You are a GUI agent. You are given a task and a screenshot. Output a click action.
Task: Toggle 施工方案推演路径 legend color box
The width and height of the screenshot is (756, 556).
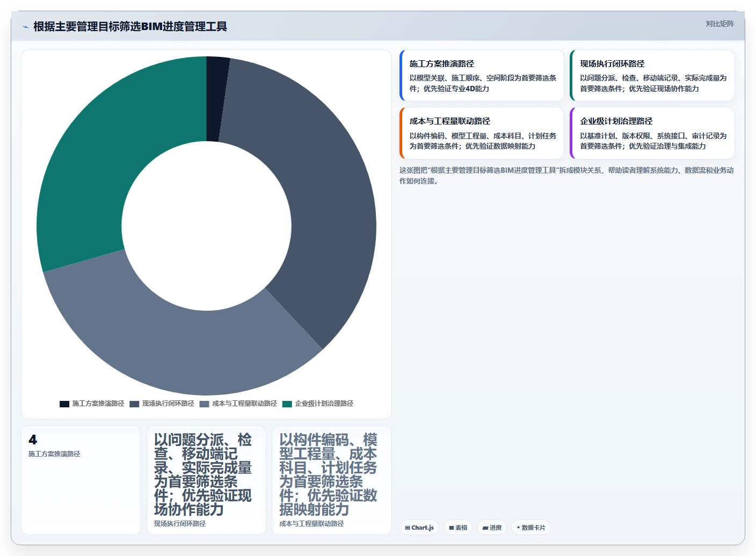[64, 404]
